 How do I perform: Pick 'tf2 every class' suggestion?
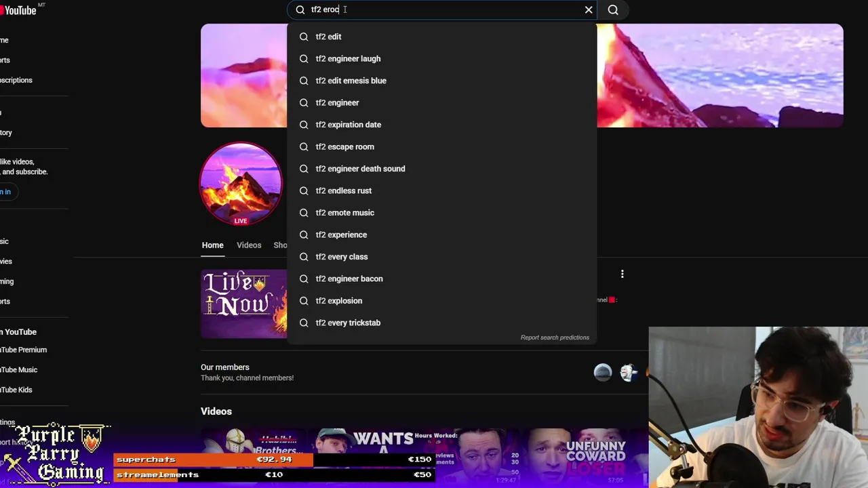pyautogui.click(x=442, y=257)
